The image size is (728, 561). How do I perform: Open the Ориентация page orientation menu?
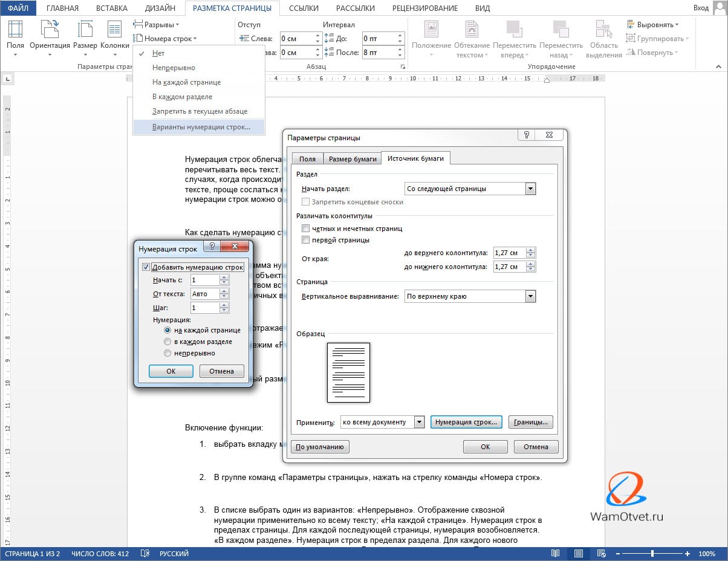click(50, 37)
